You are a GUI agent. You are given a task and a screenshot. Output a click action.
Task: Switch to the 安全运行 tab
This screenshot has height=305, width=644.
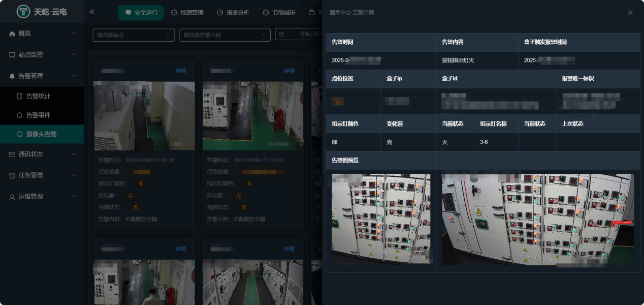click(x=141, y=13)
